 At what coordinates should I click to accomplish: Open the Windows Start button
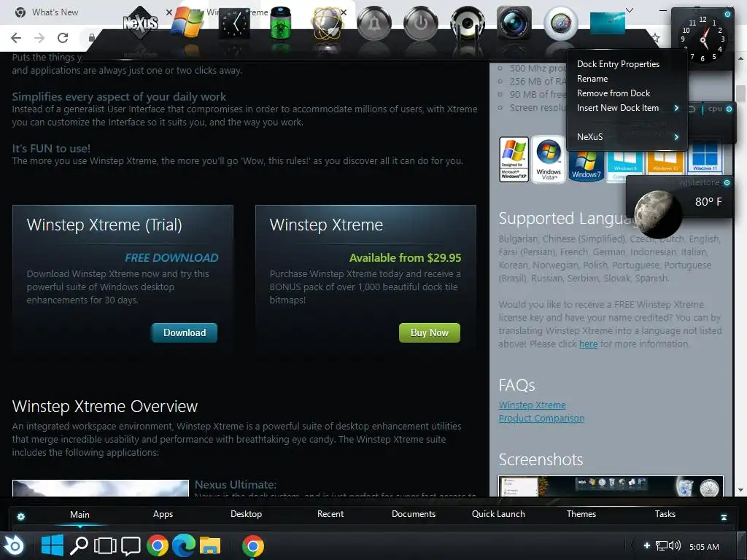(x=53, y=545)
